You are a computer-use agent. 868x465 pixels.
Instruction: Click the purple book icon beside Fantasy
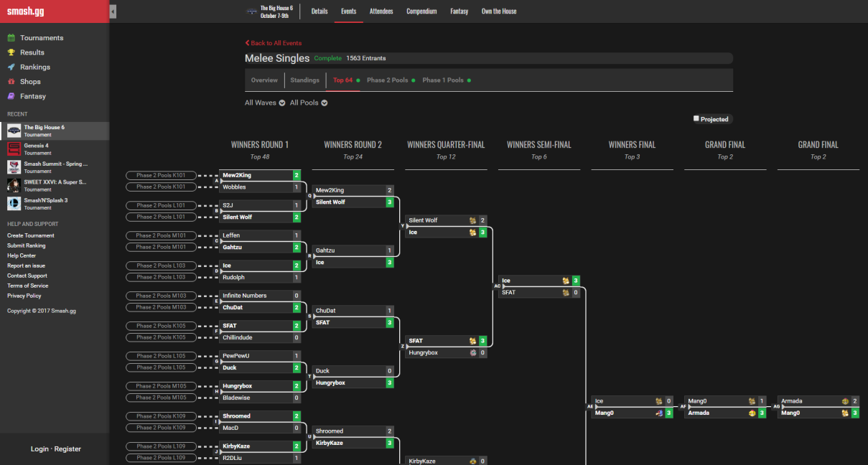click(11, 96)
